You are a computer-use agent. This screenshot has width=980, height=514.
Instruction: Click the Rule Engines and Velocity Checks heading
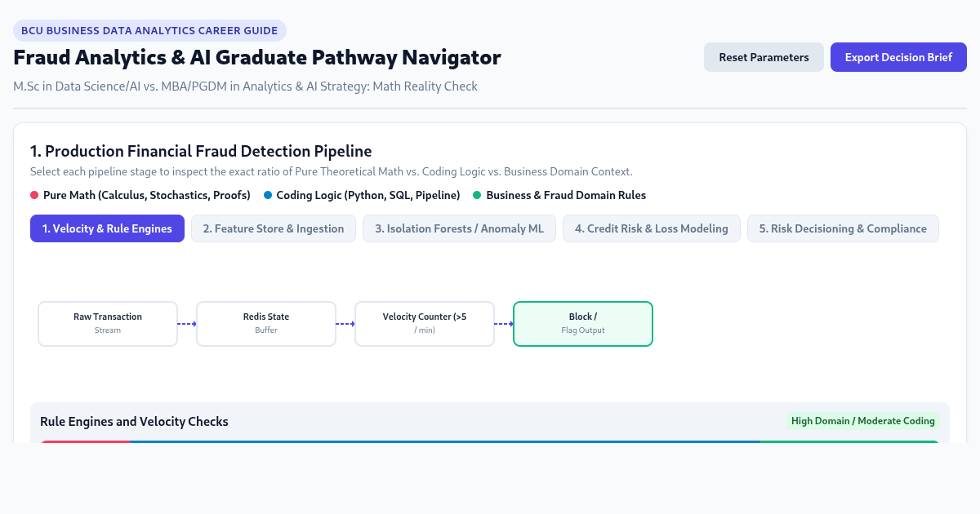[x=134, y=422]
